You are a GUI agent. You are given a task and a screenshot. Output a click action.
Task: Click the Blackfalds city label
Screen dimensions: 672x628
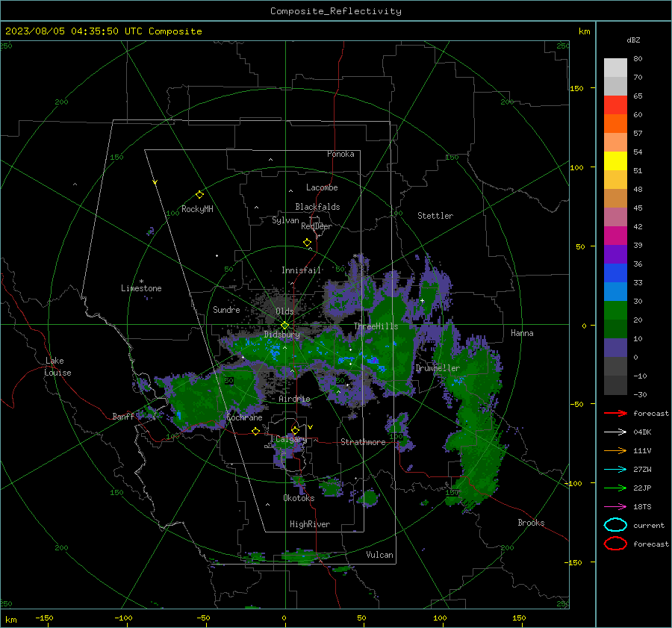coord(317,207)
